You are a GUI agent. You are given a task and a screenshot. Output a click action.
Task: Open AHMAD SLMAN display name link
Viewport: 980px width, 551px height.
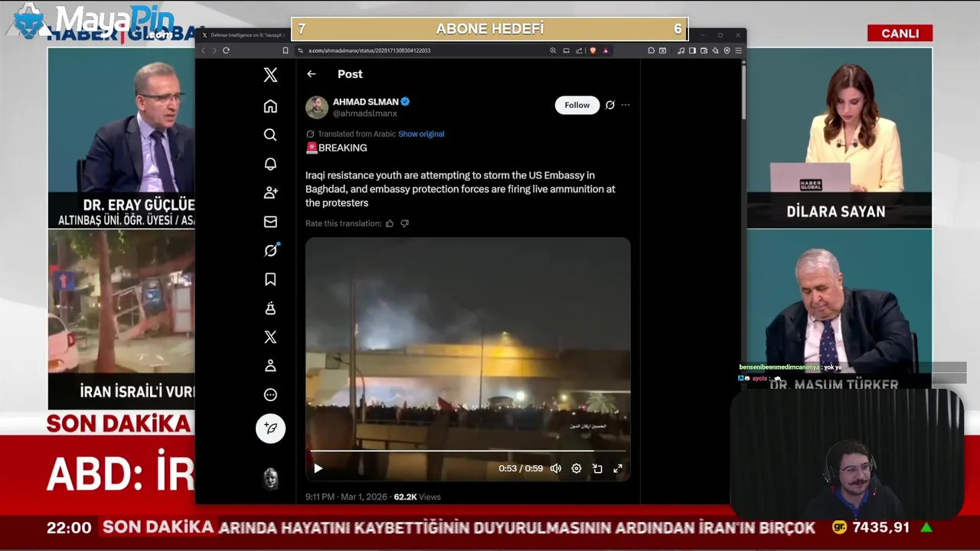(366, 101)
